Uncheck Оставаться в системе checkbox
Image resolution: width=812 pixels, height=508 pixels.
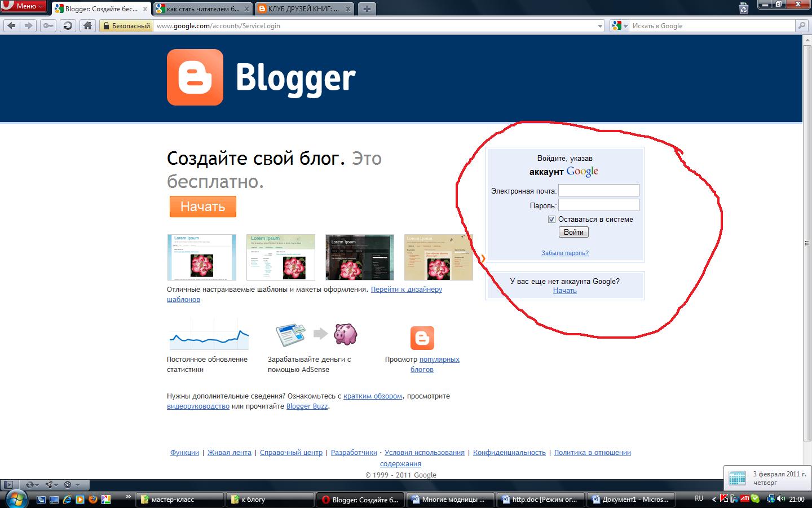point(551,220)
